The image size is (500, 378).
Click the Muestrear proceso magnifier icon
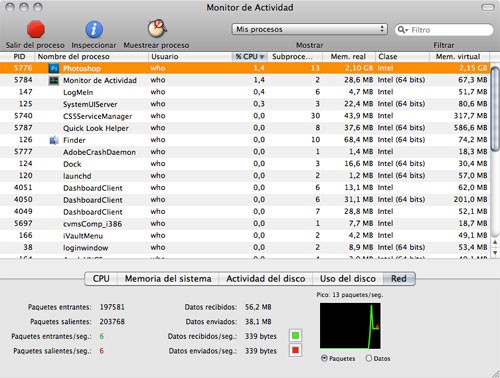tap(157, 28)
